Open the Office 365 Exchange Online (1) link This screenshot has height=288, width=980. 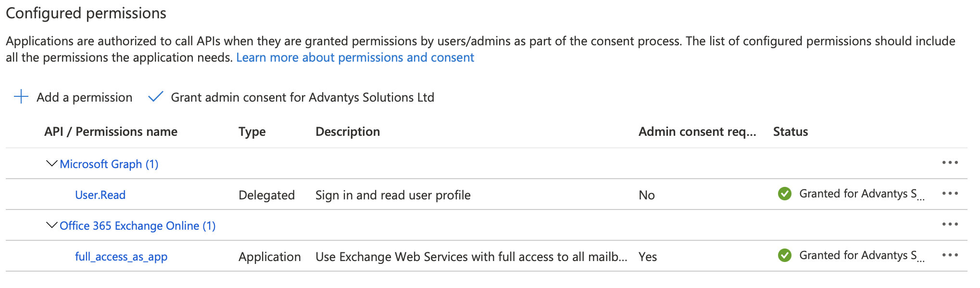[138, 226]
